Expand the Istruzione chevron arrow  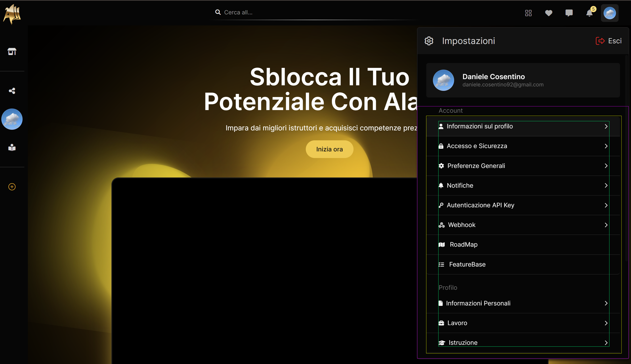pyautogui.click(x=606, y=343)
